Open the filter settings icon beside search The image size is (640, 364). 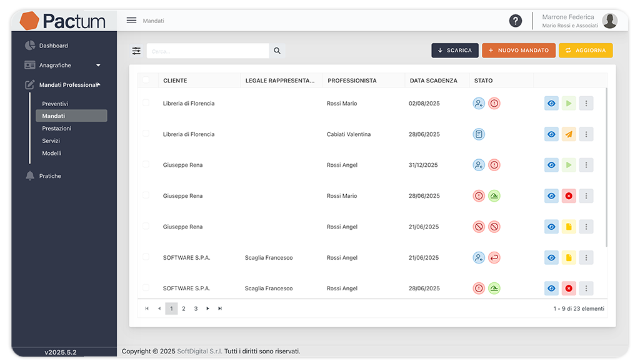pos(136,51)
